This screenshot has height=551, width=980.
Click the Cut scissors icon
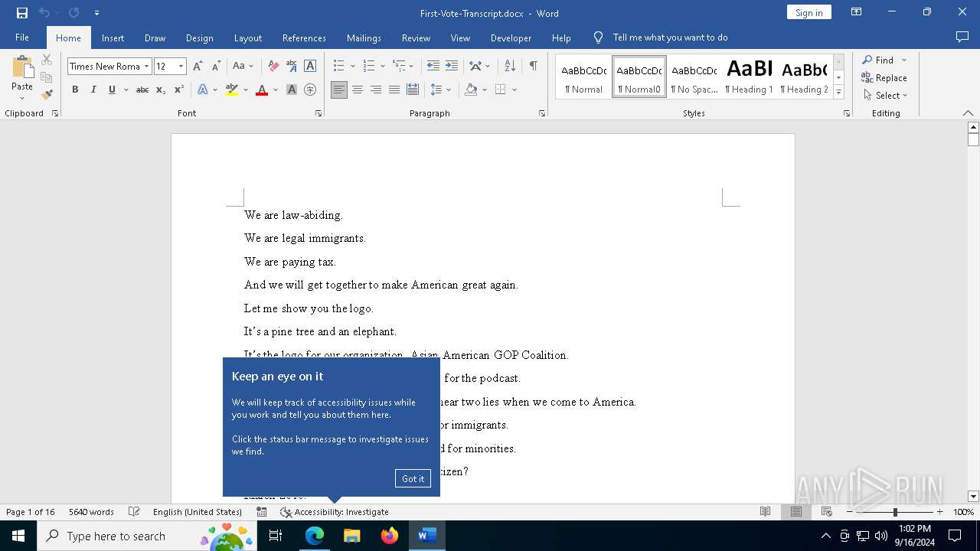(x=47, y=60)
